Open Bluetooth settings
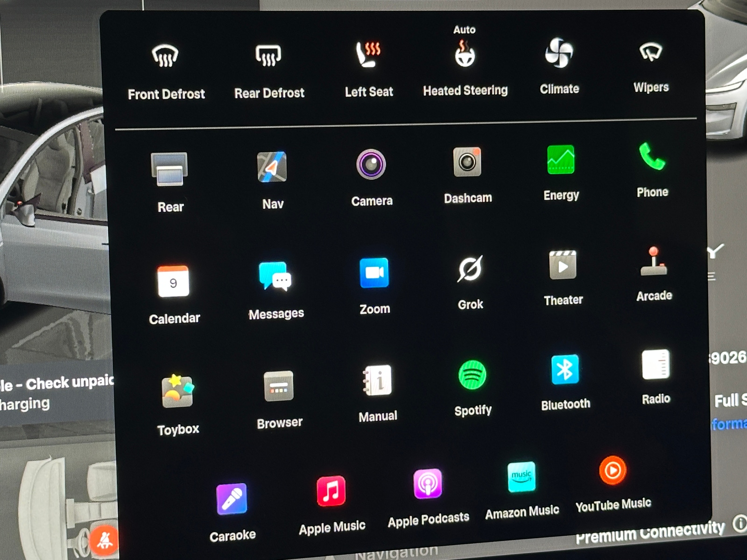This screenshot has height=560, width=747. coord(564,370)
